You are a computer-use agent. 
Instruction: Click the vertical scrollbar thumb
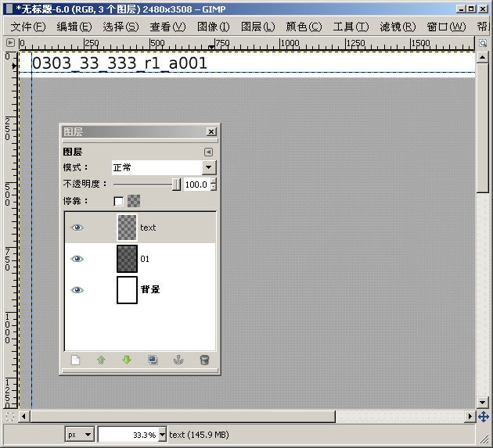[482, 128]
